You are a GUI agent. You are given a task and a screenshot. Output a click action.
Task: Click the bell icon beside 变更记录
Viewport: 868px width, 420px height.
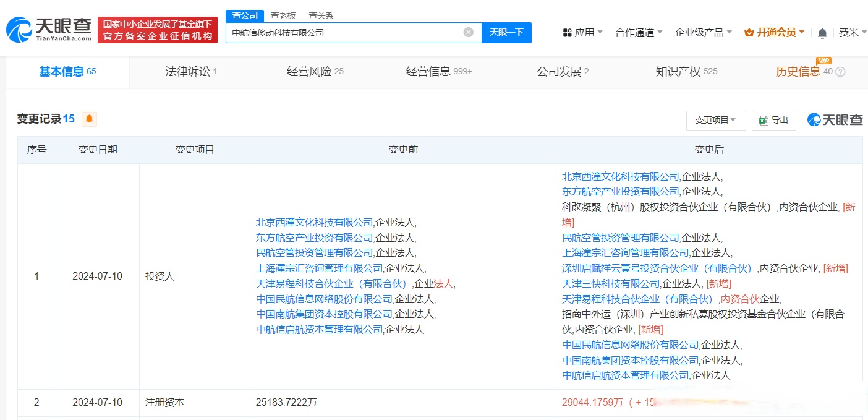point(89,119)
